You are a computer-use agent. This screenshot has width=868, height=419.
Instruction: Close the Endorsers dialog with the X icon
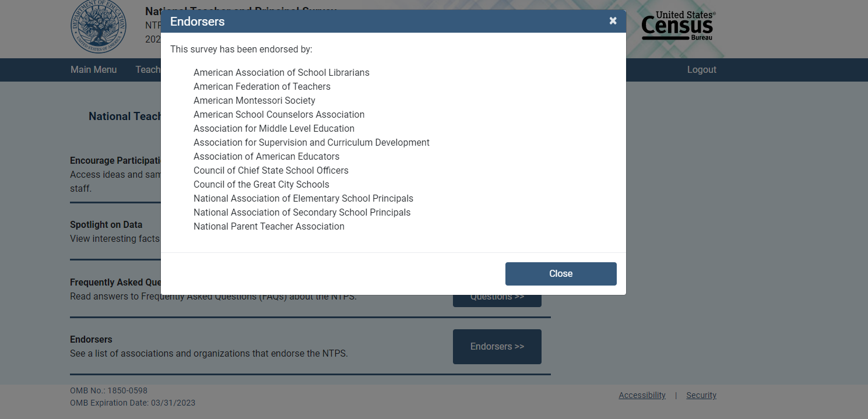click(613, 21)
